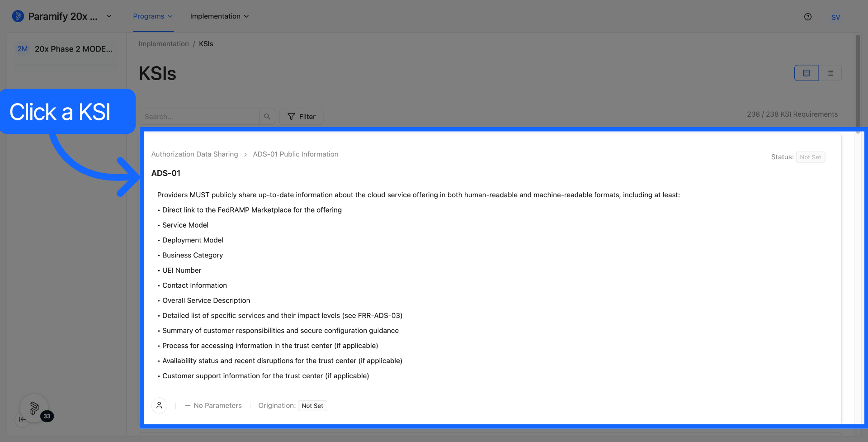The image size is (868, 442).
Task: Expand the Paramify 20x workspace dropdown
Action: tap(62, 16)
